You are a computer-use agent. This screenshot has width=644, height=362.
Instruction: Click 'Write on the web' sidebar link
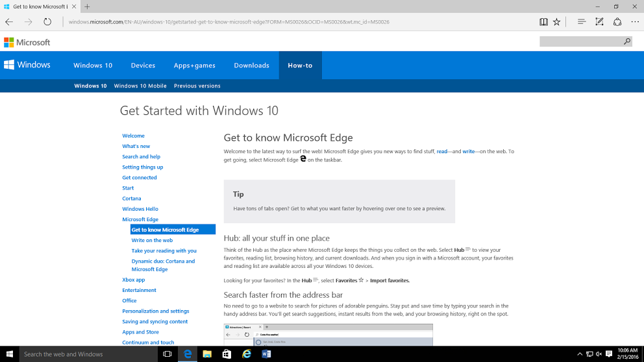152,240
